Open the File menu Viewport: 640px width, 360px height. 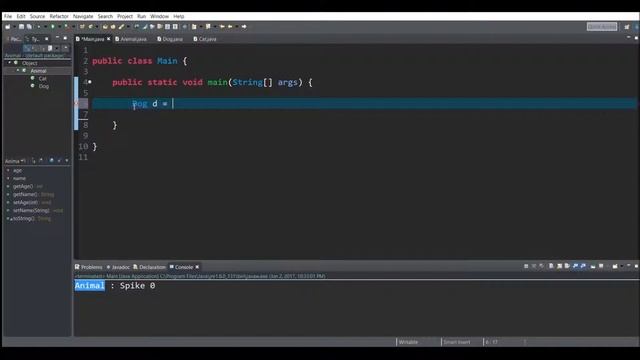tap(8, 16)
